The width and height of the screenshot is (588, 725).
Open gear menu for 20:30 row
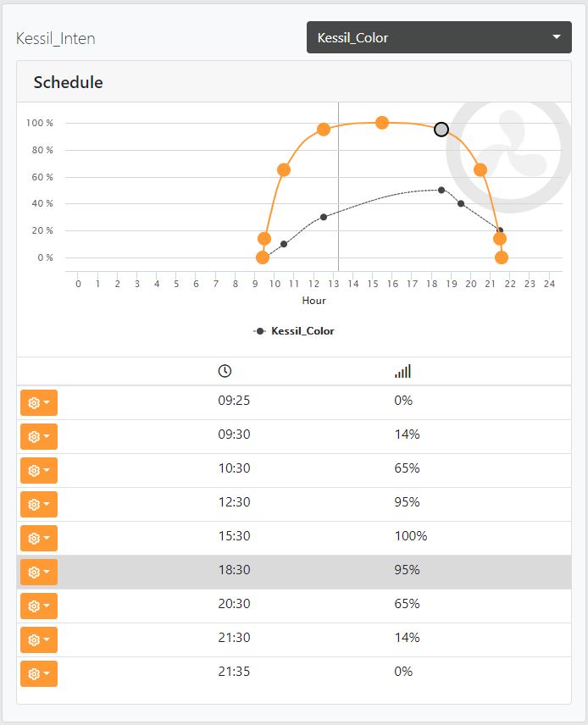coord(39,606)
